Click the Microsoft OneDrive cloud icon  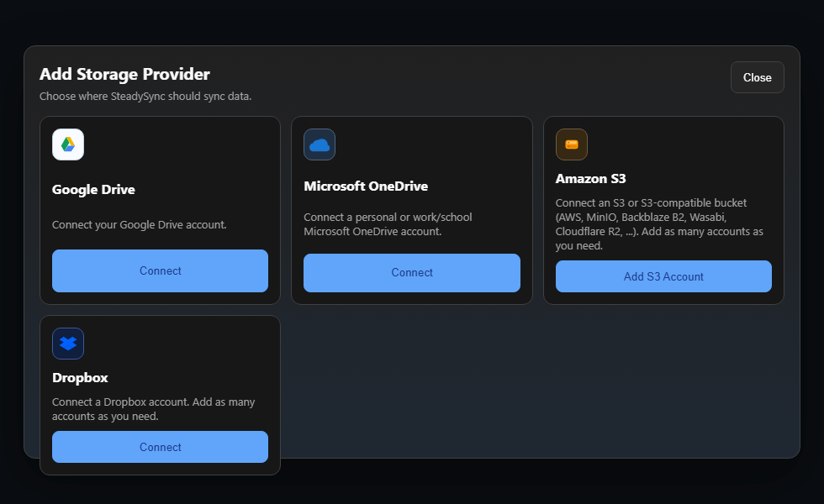(x=320, y=144)
